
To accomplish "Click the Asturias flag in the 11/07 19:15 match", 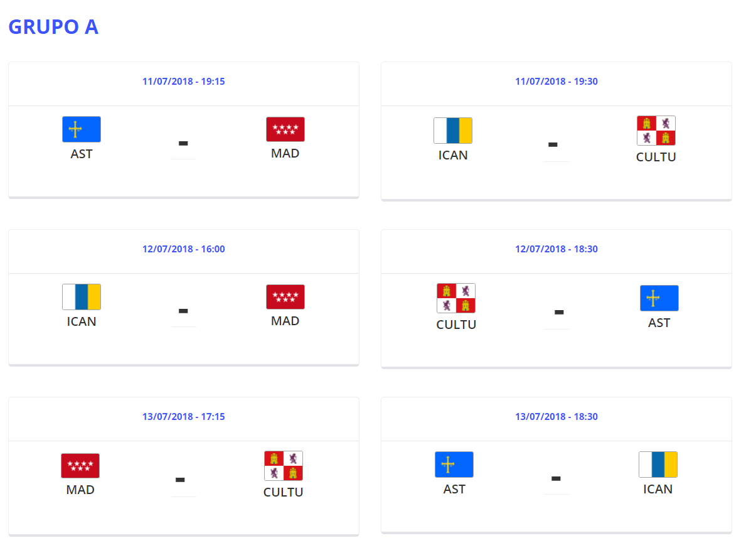I will [x=82, y=129].
